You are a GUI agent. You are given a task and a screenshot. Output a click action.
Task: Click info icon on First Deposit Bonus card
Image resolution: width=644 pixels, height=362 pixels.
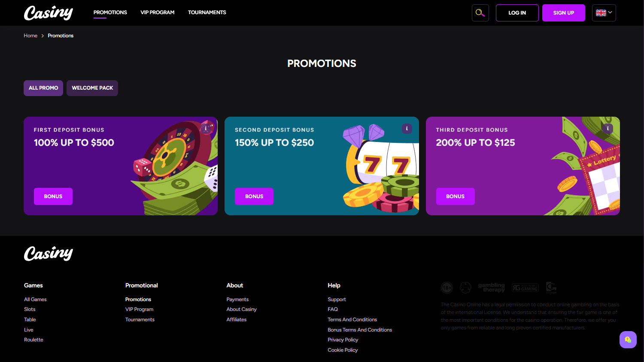tap(206, 128)
